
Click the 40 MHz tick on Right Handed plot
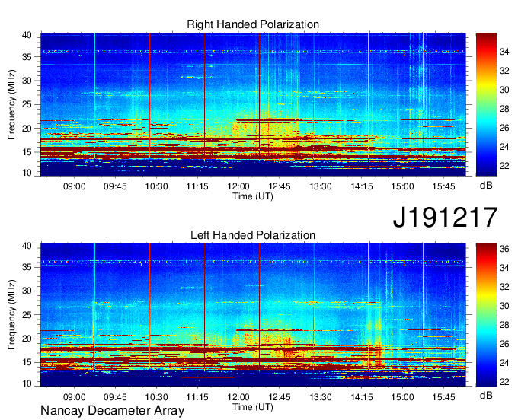[27, 35]
